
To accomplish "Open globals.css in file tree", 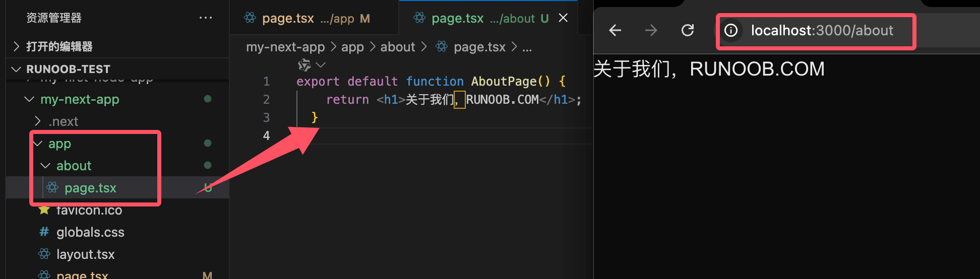I will [90, 232].
